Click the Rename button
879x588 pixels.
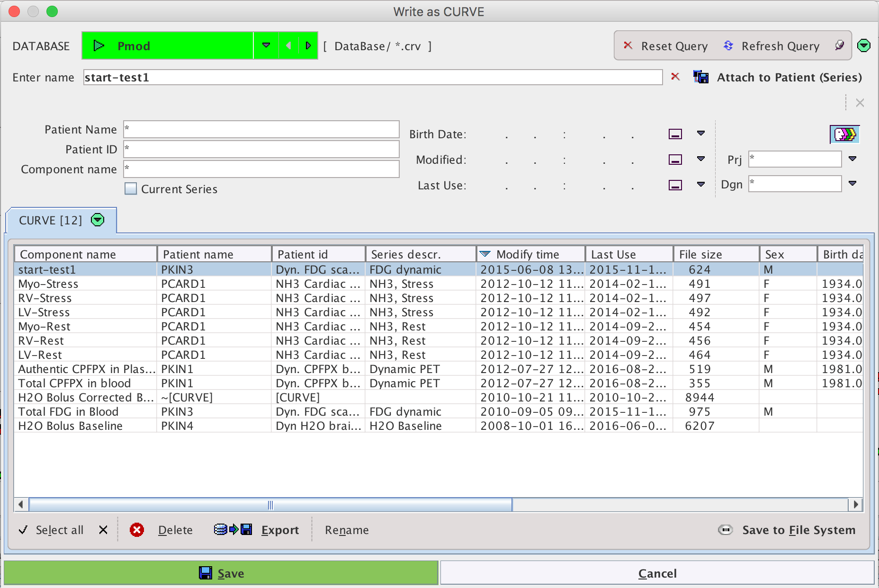coord(347,530)
